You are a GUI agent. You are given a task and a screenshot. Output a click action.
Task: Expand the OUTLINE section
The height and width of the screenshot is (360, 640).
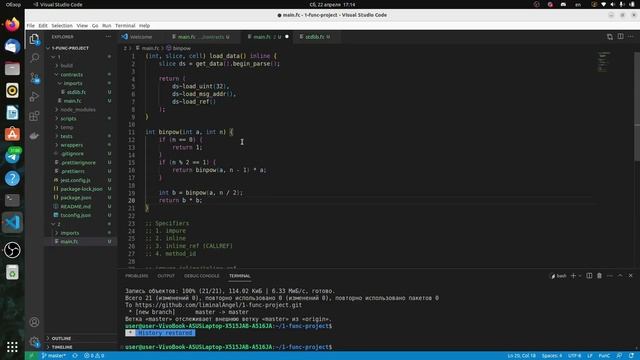click(x=61, y=338)
